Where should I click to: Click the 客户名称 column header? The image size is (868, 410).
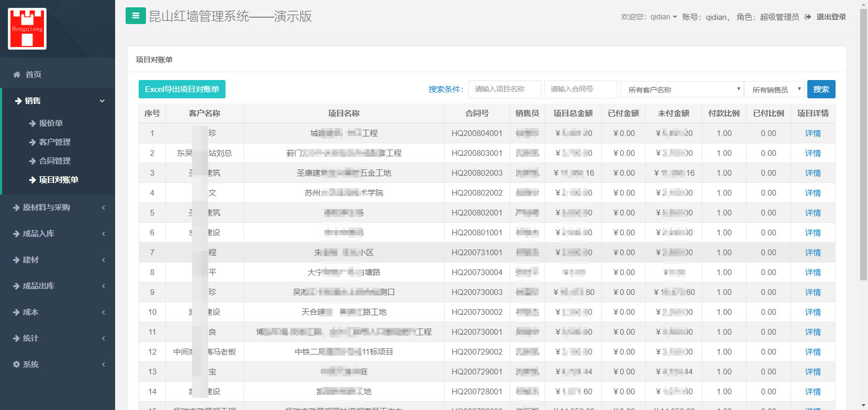pyautogui.click(x=205, y=113)
